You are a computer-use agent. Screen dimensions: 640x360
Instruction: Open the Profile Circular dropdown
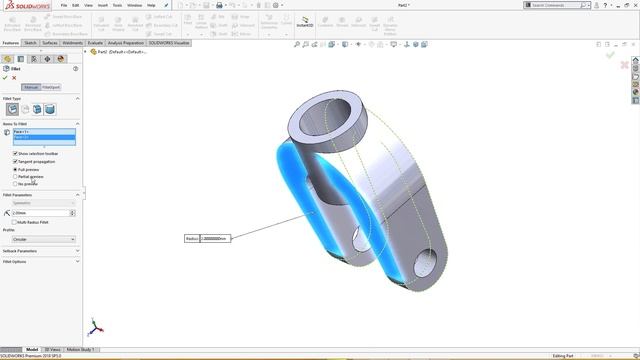pos(43,239)
